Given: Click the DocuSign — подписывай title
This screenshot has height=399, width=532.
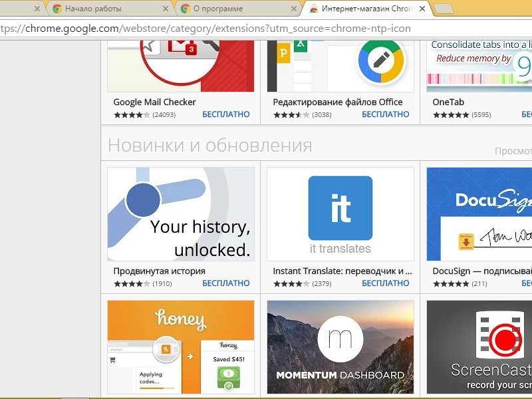Looking at the screenshot, I should (482, 271).
